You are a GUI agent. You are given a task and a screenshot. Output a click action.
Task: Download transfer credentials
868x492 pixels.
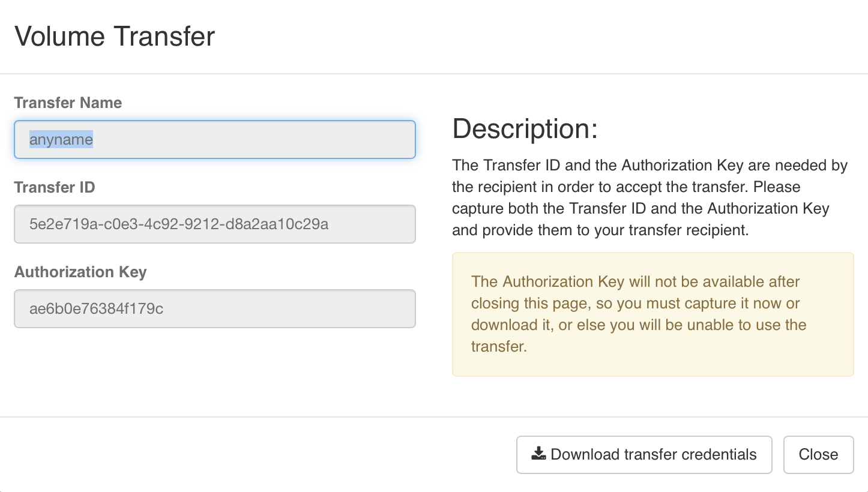(644, 455)
